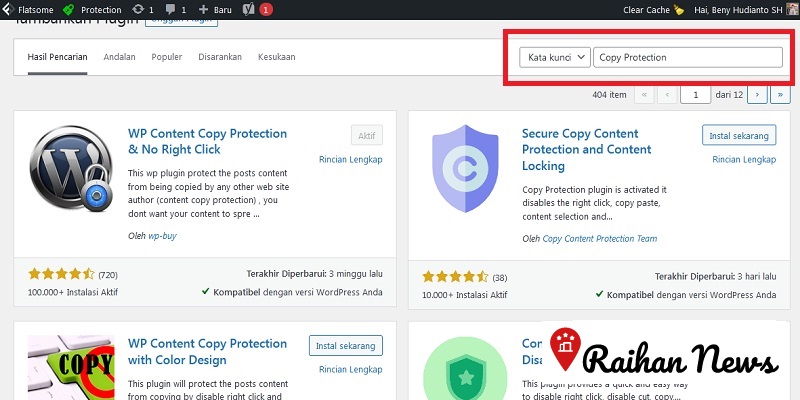Click Terakhir Diperbarui: 3 minggu lalu
The height and width of the screenshot is (400, 800).
[314, 274]
